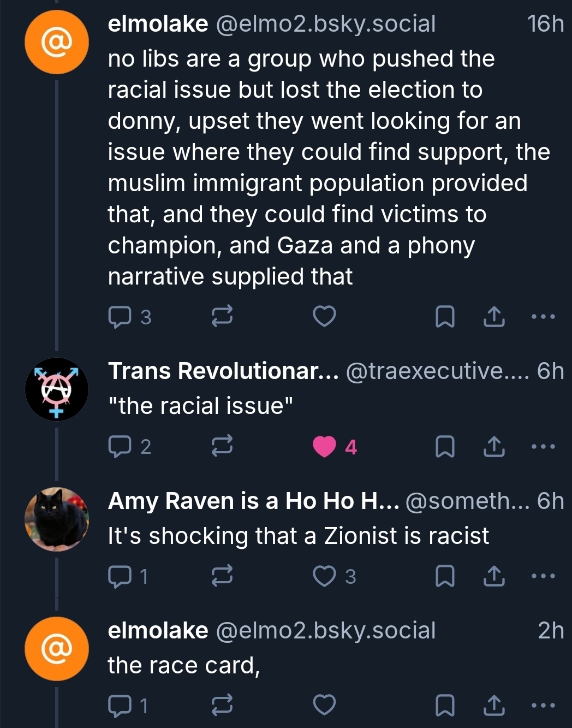This screenshot has height=728, width=572.
Task: Open Trans Revolutionary's anarchist symbol avatar
Action: coord(57,389)
